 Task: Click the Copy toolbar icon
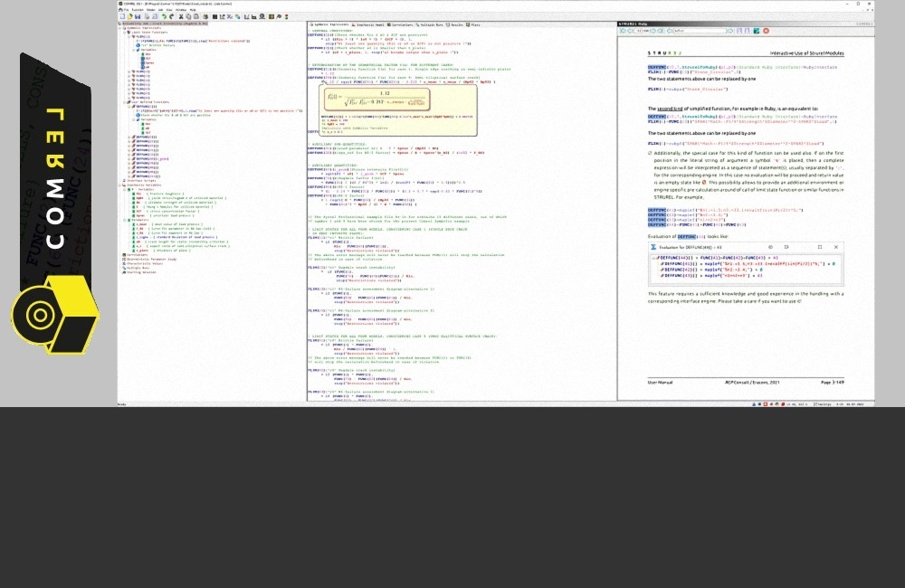(x=188, y=16)
